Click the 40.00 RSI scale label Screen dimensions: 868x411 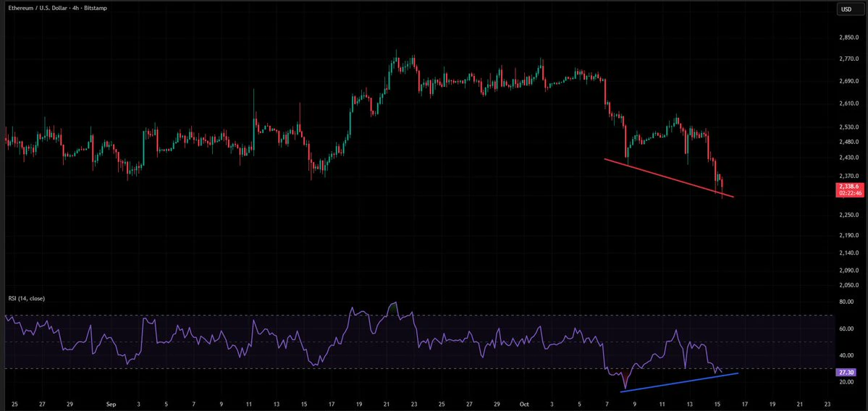pyautogui.click(x=846, y=355)
